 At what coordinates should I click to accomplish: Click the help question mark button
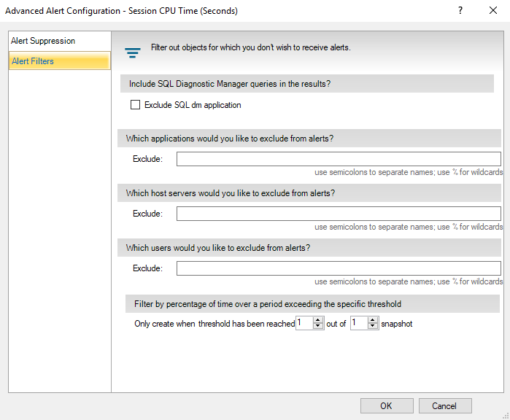(460, 11)
